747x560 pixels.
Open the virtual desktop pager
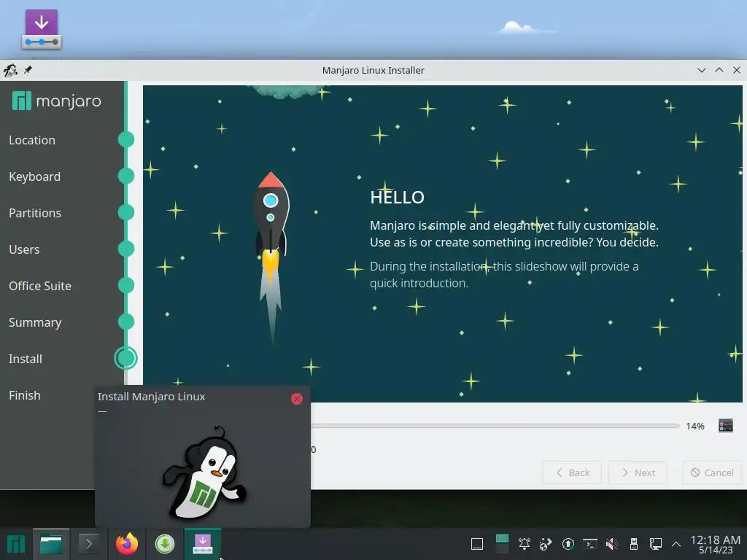[x=502, y=544]
